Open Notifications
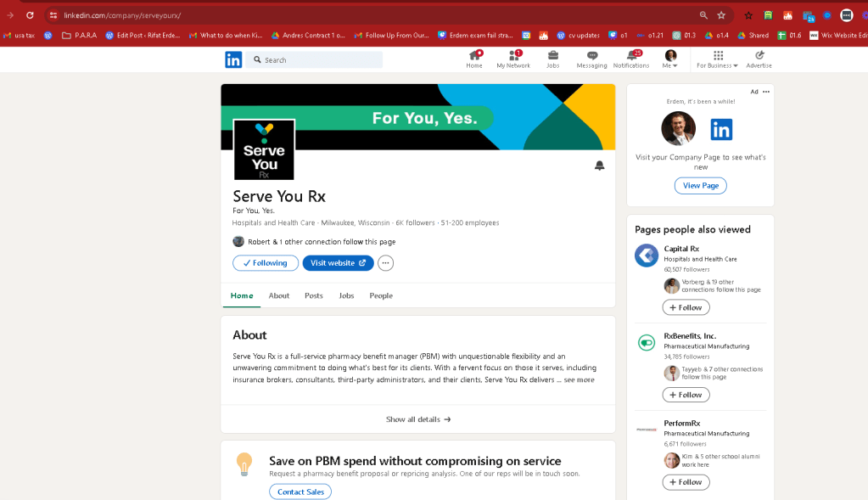The height and width of the screenshot is (500, 868). coord(631,59)
